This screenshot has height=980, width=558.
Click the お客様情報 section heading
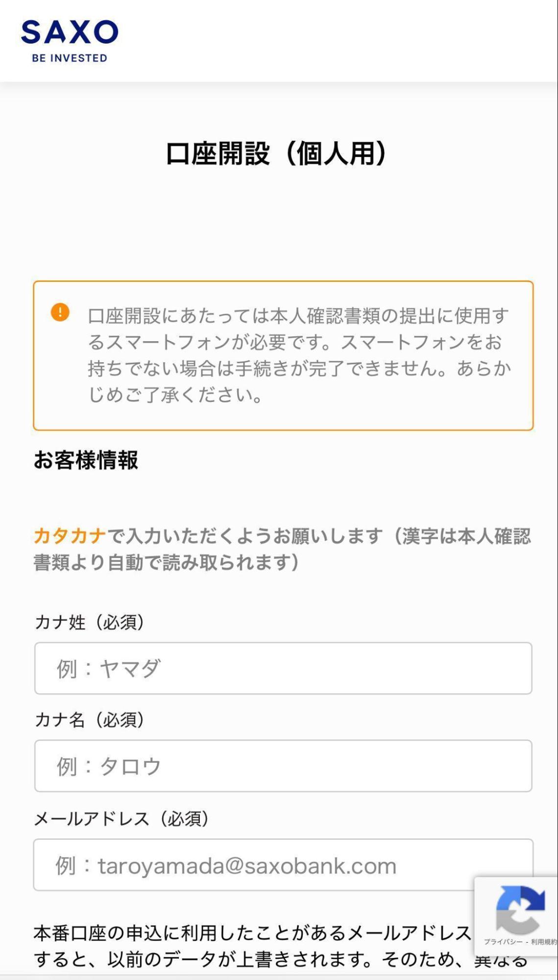pos(86,460)
